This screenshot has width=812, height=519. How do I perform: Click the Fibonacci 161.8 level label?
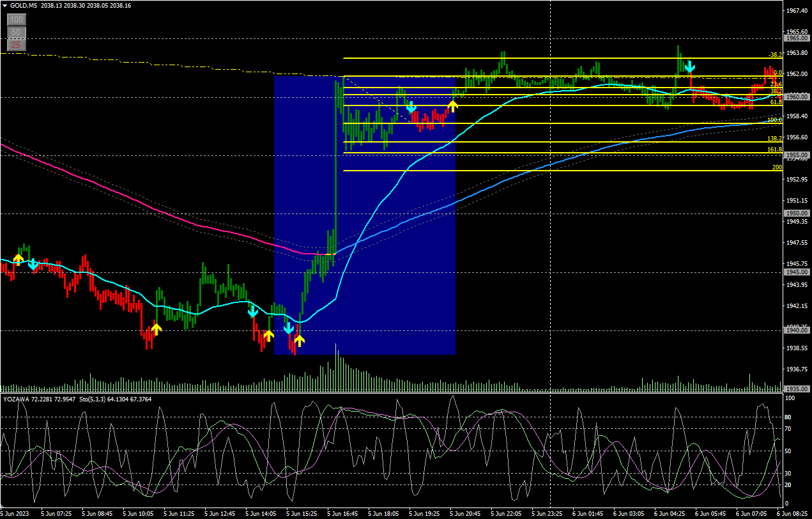[774, 150]
